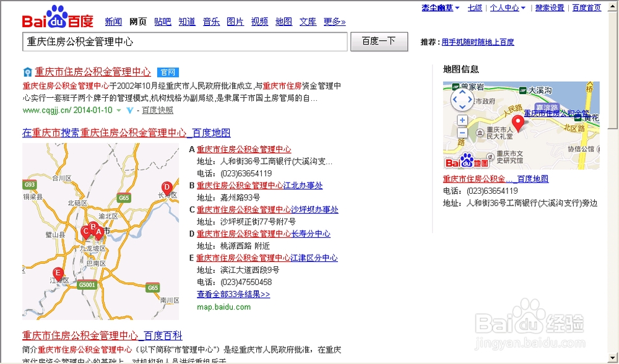
Task: Open the 文库 tab
Action: 308,22
